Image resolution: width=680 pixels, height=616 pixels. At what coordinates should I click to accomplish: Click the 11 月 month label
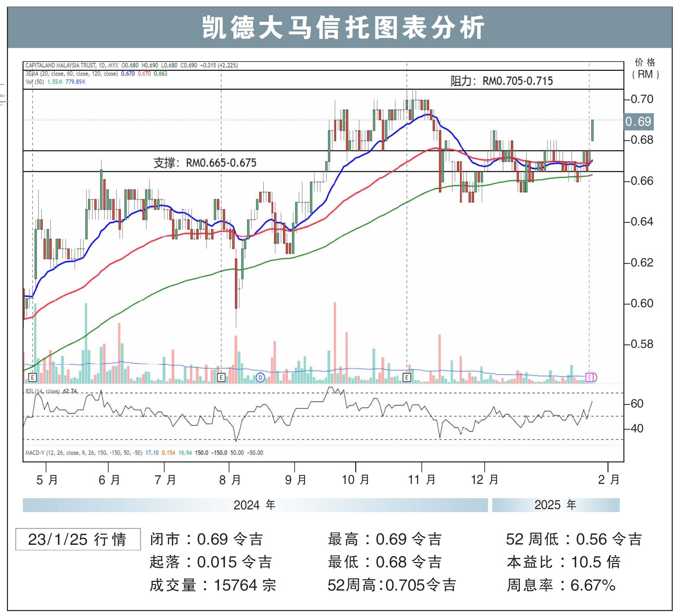[422, 480]
